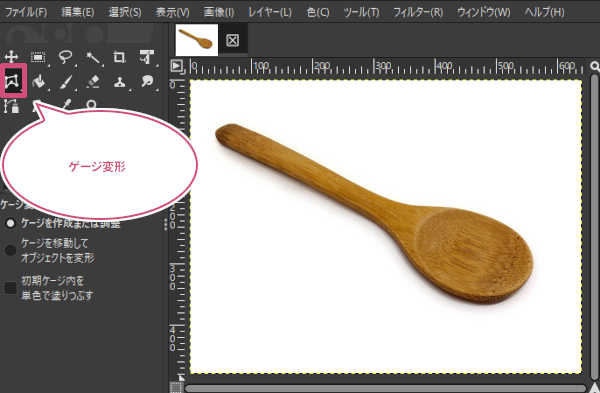The image size is (600, 393).
Task: Open the spoon image thumbnail tab
Action: coord(197,39)
